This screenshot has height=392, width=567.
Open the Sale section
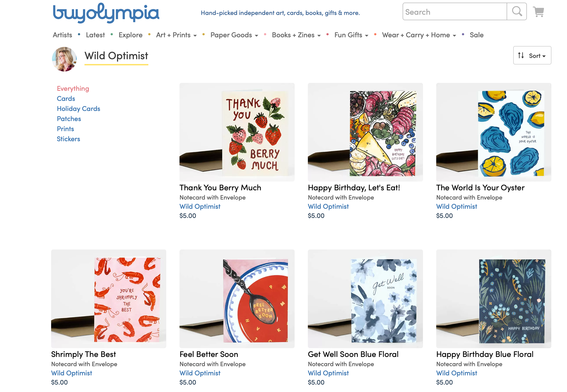click(476, 35)
